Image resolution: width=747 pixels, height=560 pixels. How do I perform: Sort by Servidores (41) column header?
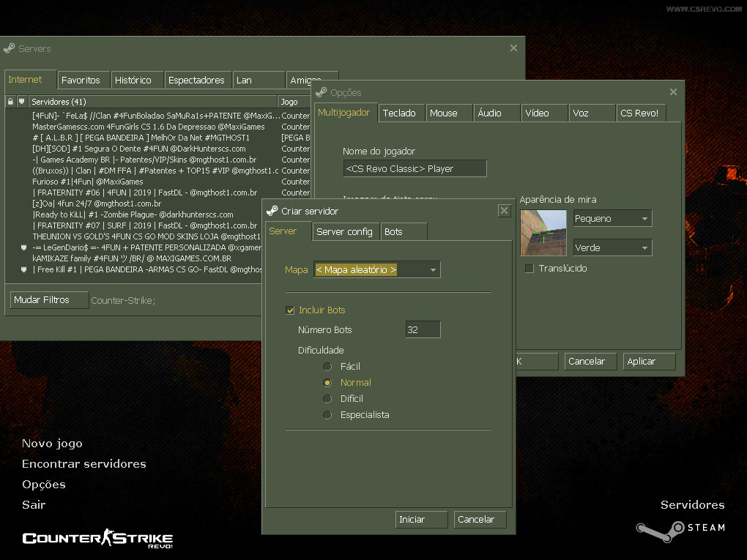(x=152, y=102)
